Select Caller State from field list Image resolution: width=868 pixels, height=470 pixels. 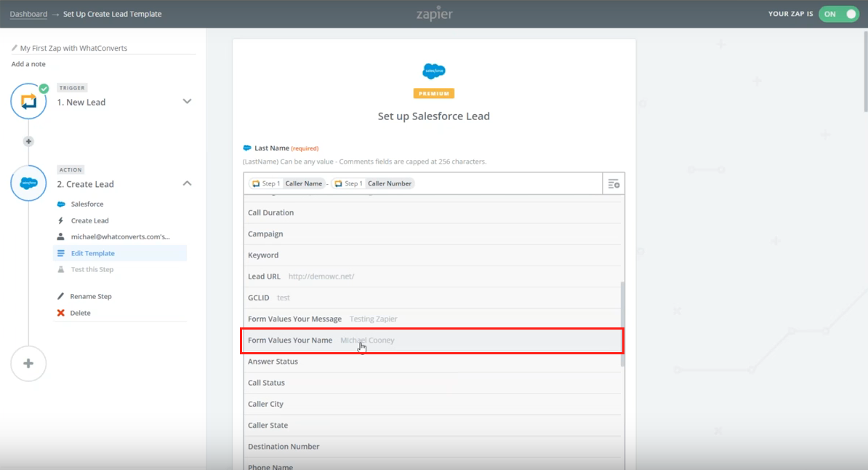[433, 425]
